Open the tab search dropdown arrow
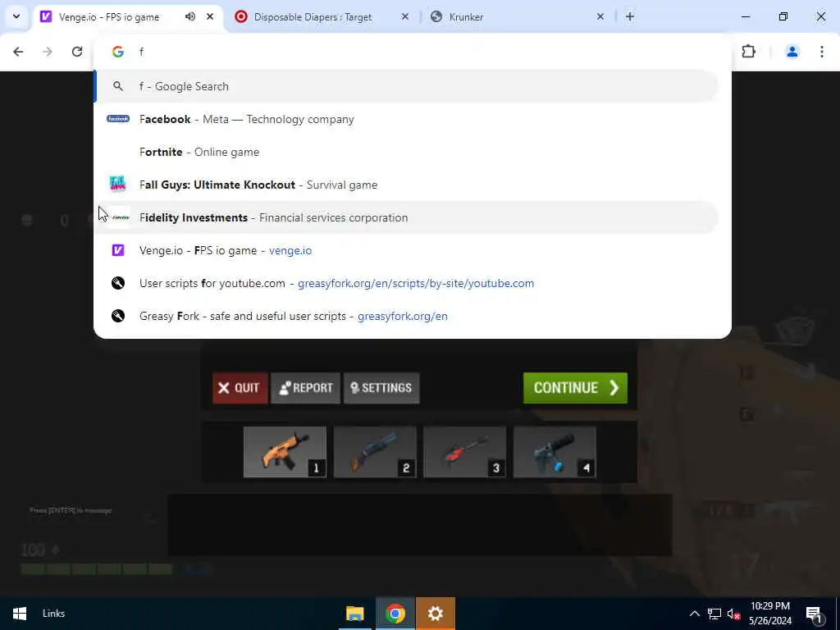This screenshot has width=840, height=630. (x=16, y=16)
